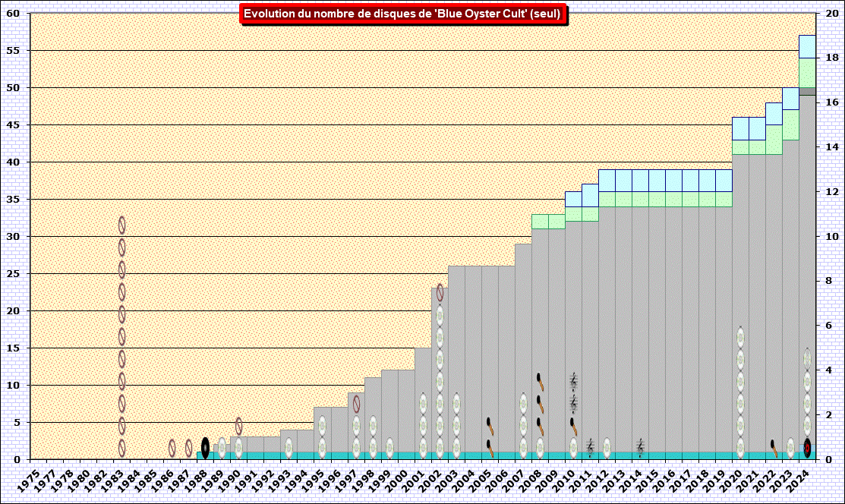845x504 pixels.
Task: Select the topmost microphone icon at 2008
Action: tap(540, 382)
